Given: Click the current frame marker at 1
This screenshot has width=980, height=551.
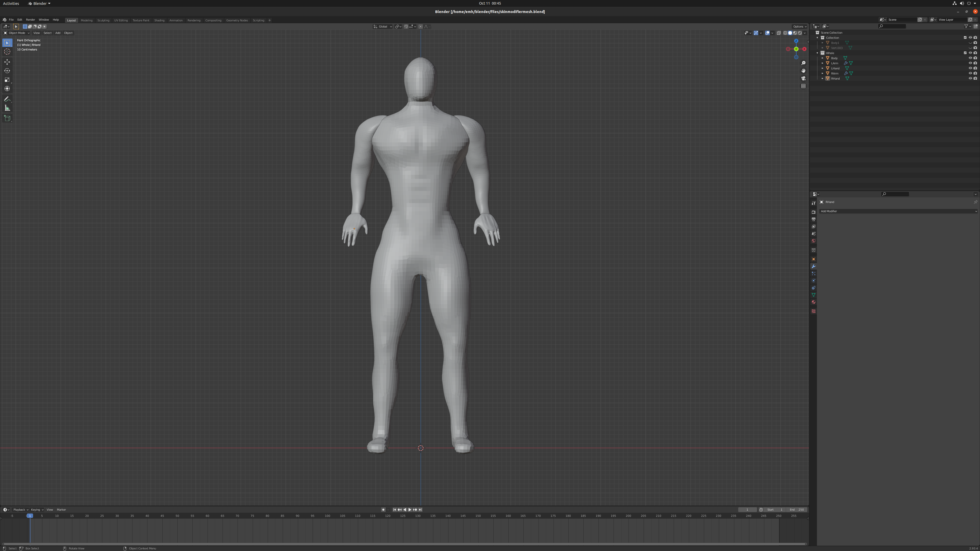Looking at the screenshot, I should pos(30,516).
